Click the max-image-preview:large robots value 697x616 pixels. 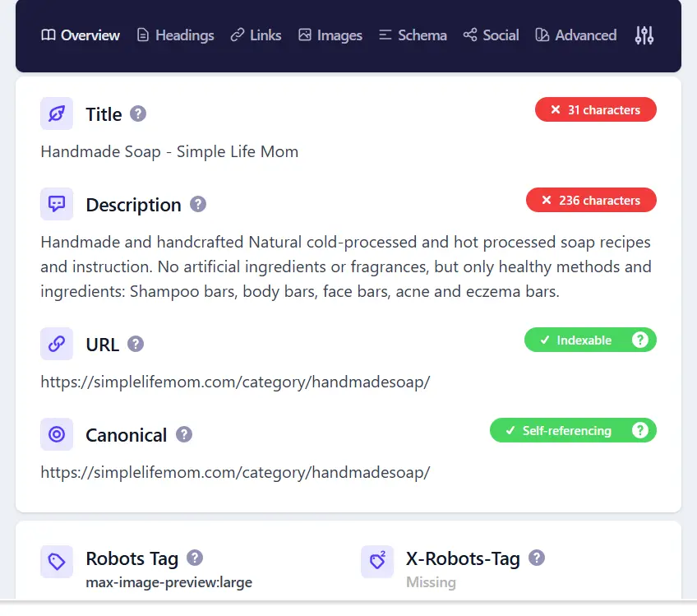pyautogui.click(x=169, y=582)
